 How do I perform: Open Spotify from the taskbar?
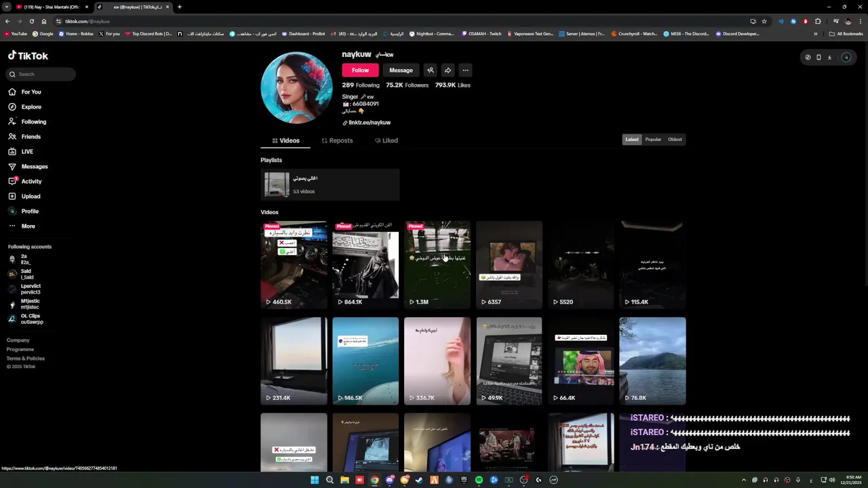tap(479, 480)
